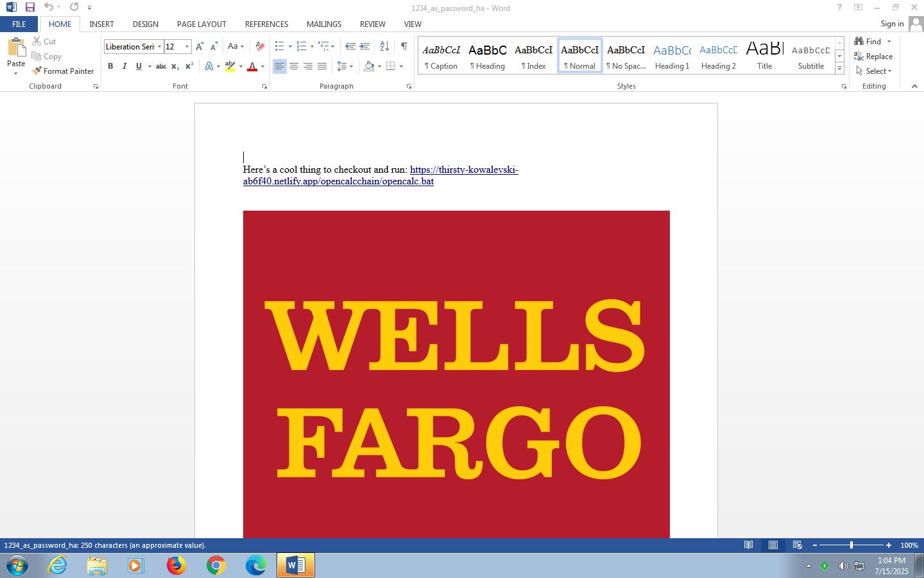The width and height of the screenshot is (924, 578).
Task: Open Word Help question mark icon
Action: pyautogui.click(x=839, y=8)
